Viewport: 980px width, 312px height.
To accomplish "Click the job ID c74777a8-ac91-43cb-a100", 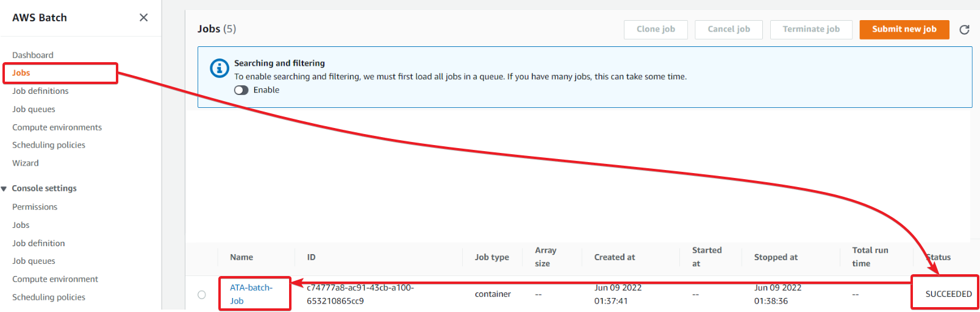I will tap(360, 294).
